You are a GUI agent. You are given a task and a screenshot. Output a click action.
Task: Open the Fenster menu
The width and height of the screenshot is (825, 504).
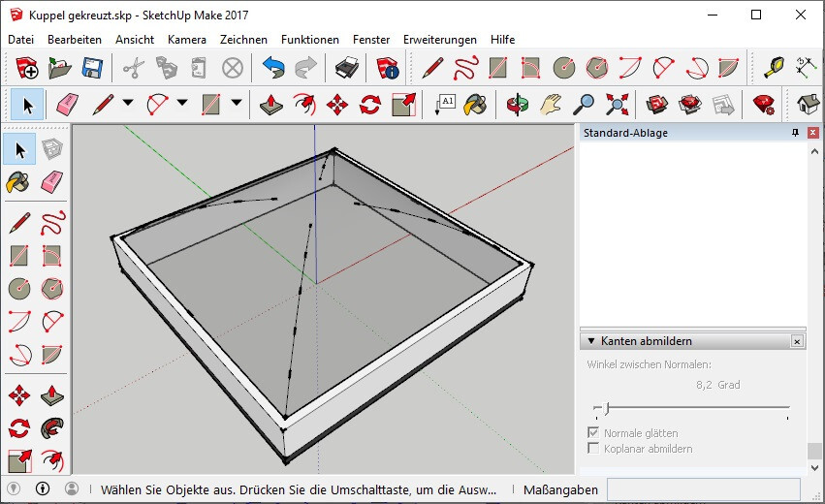click(x=371, y=40)
